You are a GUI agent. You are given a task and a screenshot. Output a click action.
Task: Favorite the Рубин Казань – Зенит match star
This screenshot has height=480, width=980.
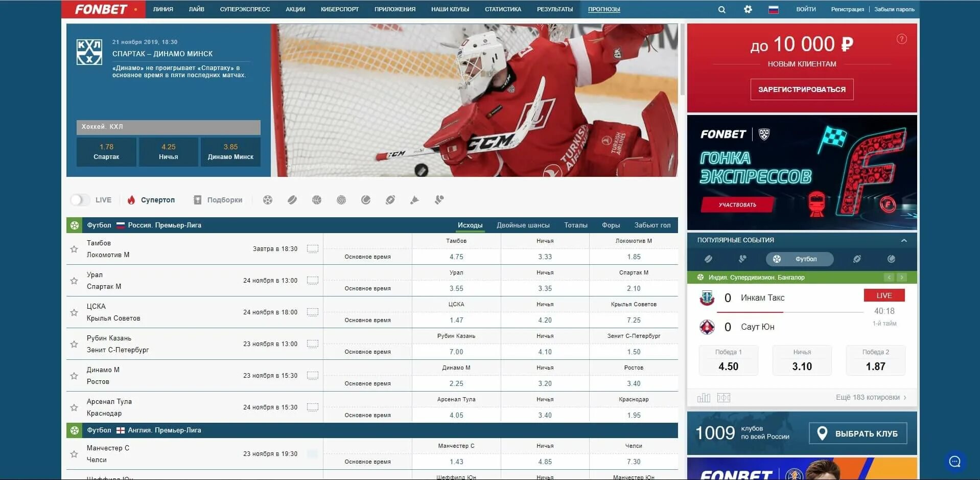point(74,344)
